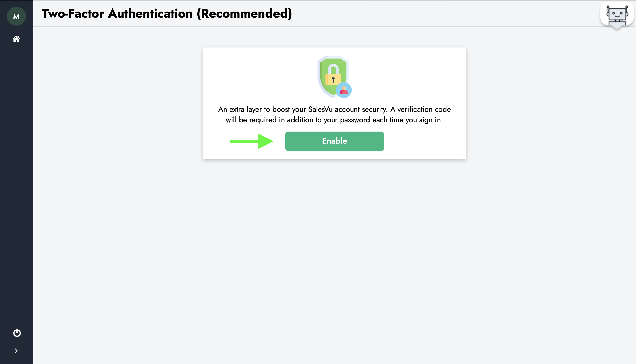Click the green shield illustration
636x364 pixels.
click(x=333, y=76)
